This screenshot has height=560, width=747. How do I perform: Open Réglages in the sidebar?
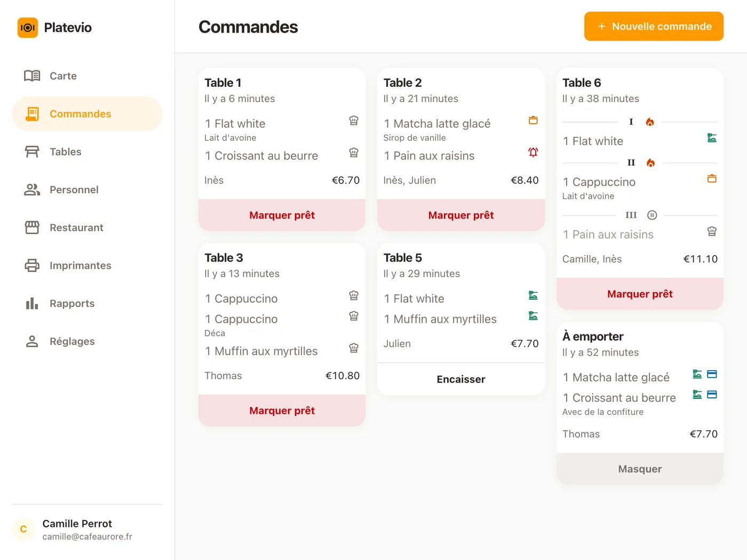87,341
